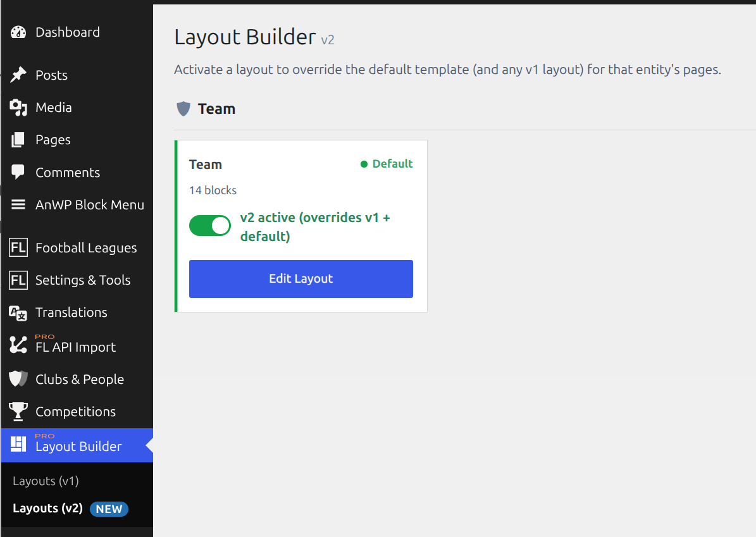Click the '14 blocks' text
The height and width of the screenshot is (537, 756).
(x=213, y=190)
